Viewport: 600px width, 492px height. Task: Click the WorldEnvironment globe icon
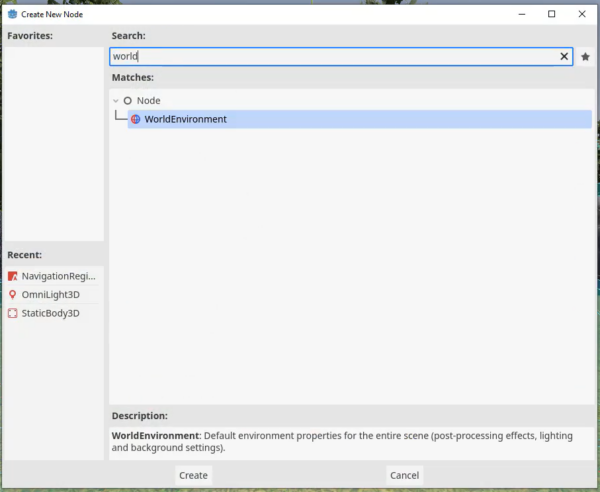[136, 119]
